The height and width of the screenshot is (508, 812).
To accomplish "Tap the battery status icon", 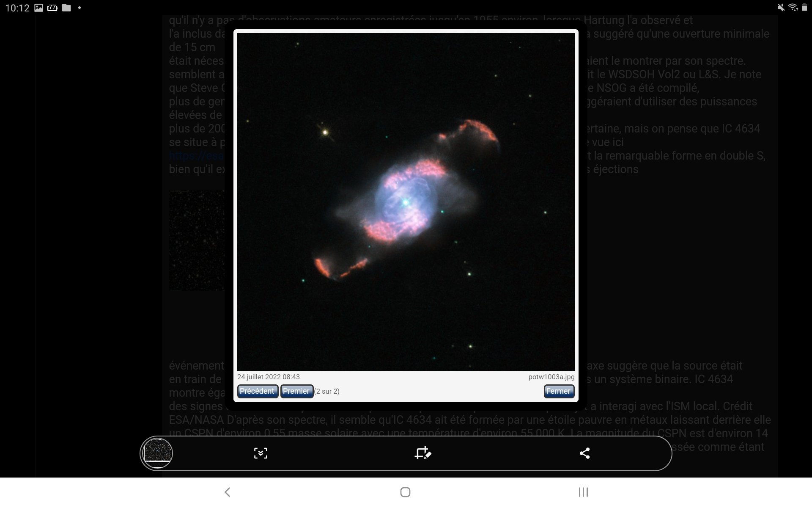I will click(804, 8).
